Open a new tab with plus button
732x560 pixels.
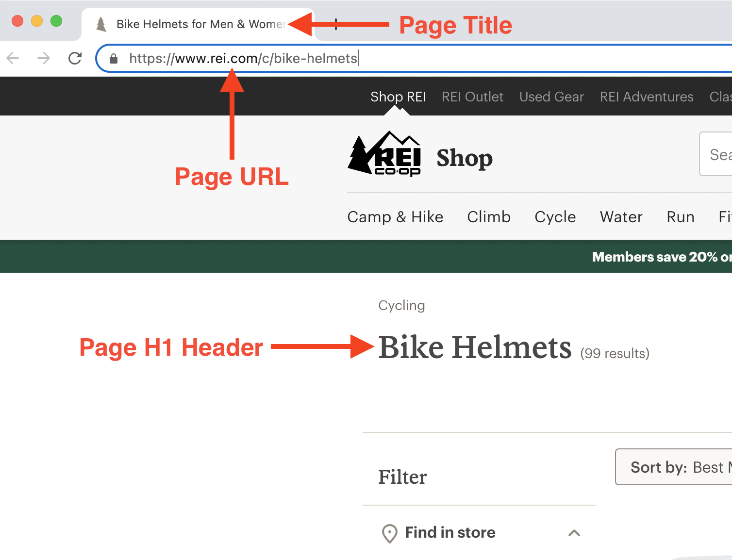coord(336,24)
